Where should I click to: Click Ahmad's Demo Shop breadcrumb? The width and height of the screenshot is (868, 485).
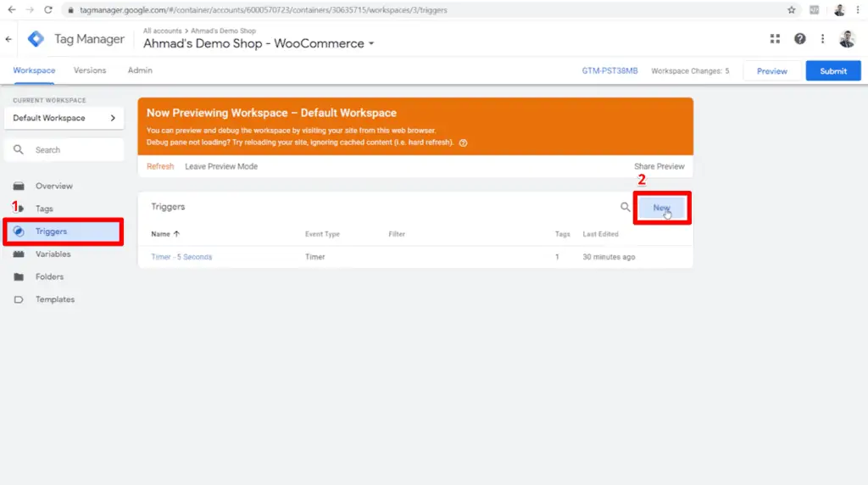tap(223, 31)
